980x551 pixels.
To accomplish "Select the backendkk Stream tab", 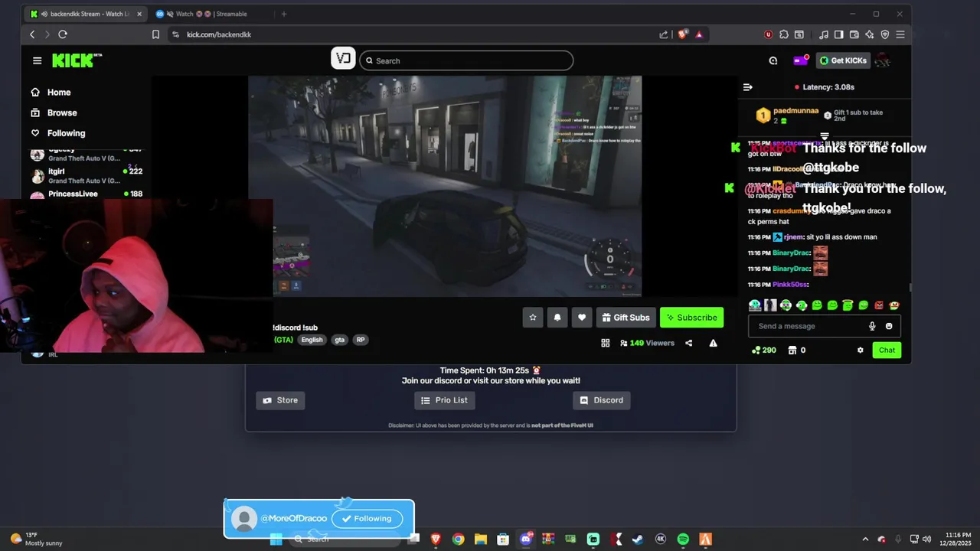I will pos(86,14).
